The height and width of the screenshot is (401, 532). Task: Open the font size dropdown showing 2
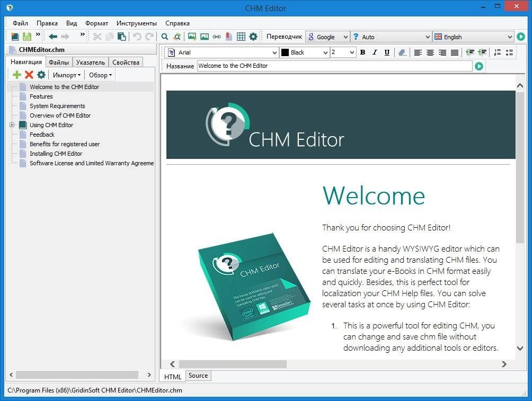click(x=343, y=52)
